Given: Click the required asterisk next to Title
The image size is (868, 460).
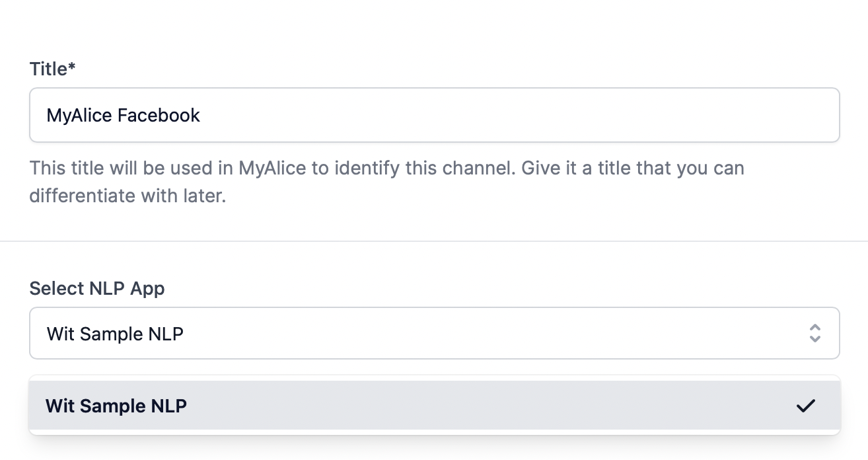Looking at the screenshot, I should [x=72, y=67].
